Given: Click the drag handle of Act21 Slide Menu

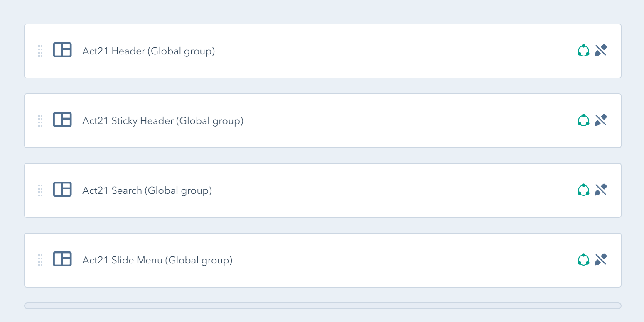Looking at the screenshot, I should tap(40, 260).
